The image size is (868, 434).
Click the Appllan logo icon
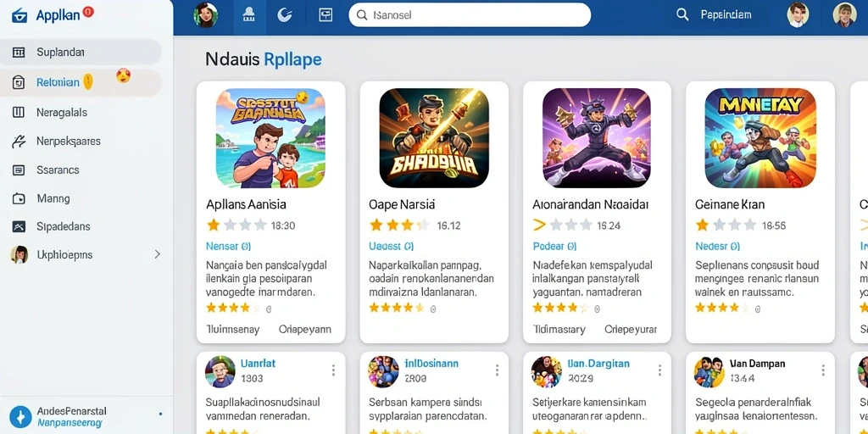coord(19,15)
